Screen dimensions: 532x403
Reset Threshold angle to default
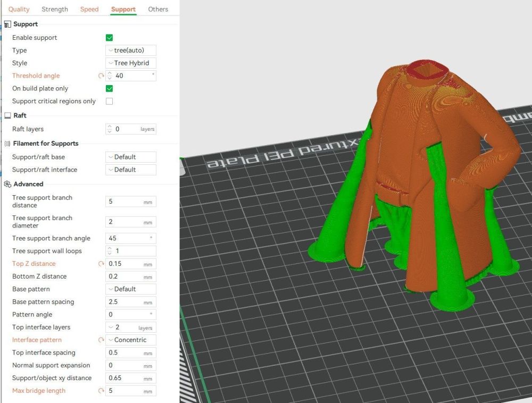pyautogui.click(x=101, y=76)
